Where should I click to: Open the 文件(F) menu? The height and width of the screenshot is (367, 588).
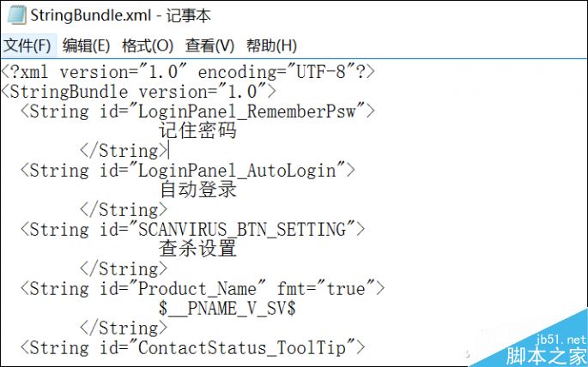[x=27, y=45]
